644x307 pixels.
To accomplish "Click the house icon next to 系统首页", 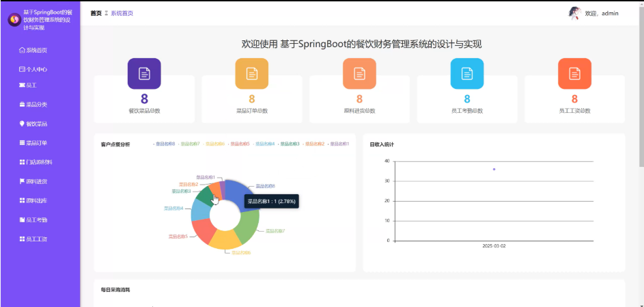I will click(x=22, y=50).
